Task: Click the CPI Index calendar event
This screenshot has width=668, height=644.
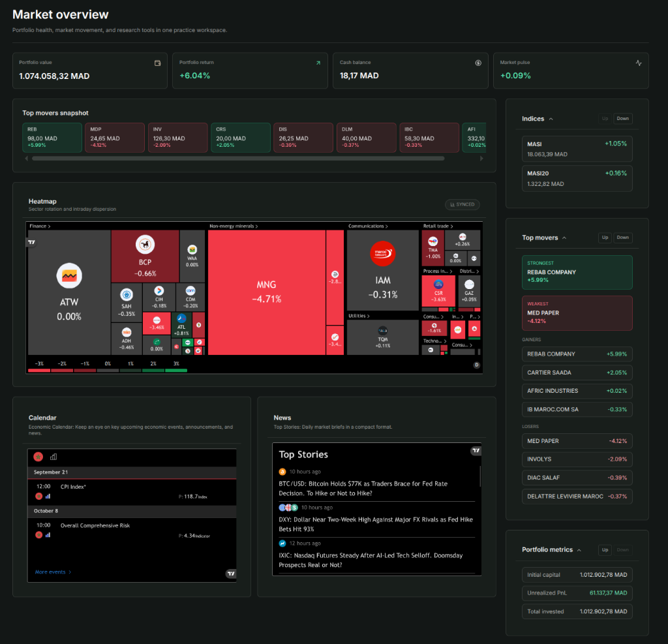Action: [x=132, y=492]
